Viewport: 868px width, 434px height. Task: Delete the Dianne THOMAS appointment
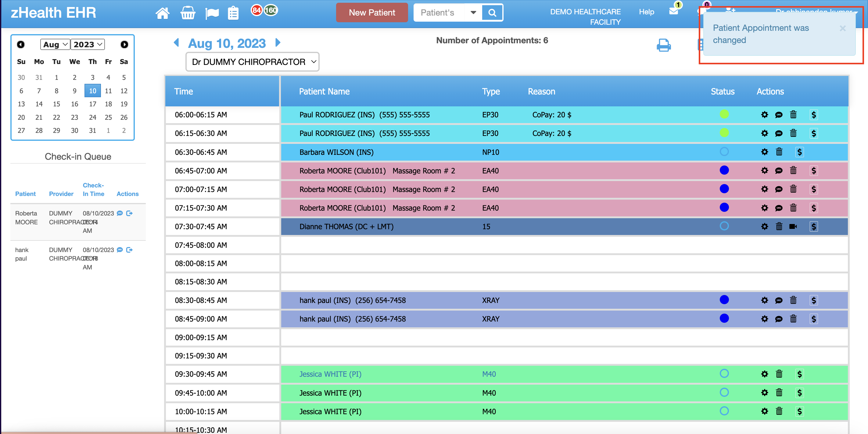[779, 226]
